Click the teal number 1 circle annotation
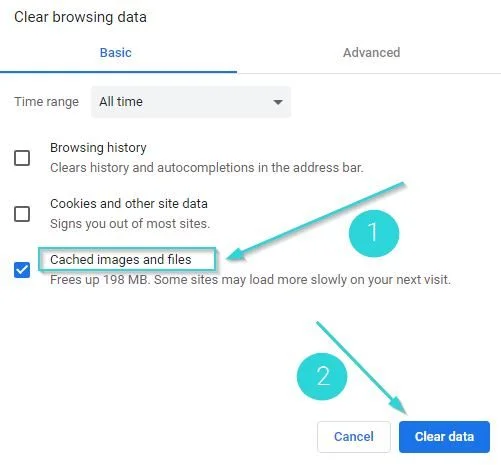Screen dimensions: 501x465 point(374,233)
